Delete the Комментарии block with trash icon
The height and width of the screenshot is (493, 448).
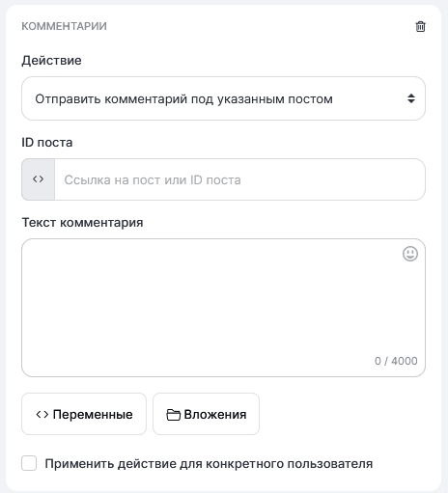click(x=420, y=26)
